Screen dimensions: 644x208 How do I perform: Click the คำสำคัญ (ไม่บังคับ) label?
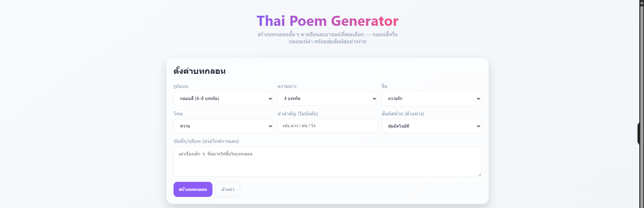pyautogui.click(x=298, y=114)
